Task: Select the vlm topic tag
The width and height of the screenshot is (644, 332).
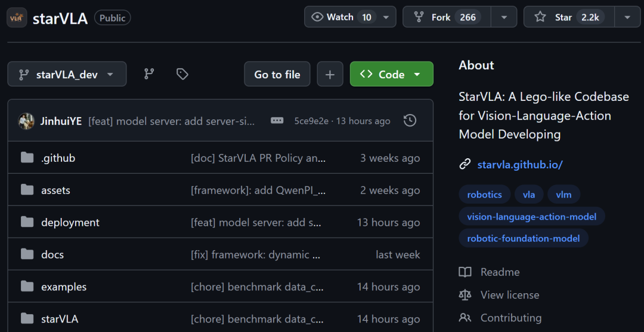Action: (563, 194)
